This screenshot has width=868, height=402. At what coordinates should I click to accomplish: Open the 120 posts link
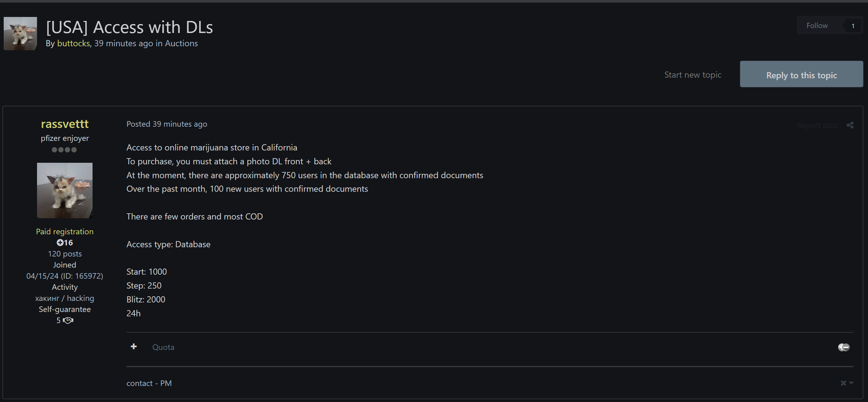(x=65, y=254)
